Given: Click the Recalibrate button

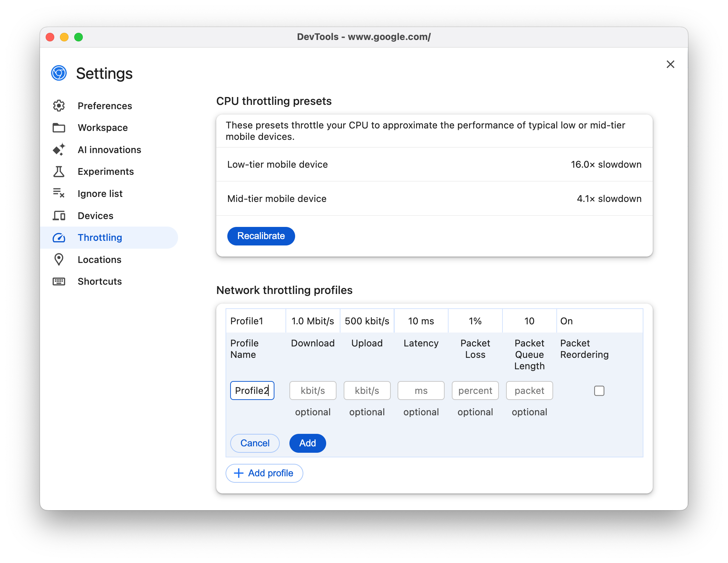Looking at the screenshot, I should point(261,236).
